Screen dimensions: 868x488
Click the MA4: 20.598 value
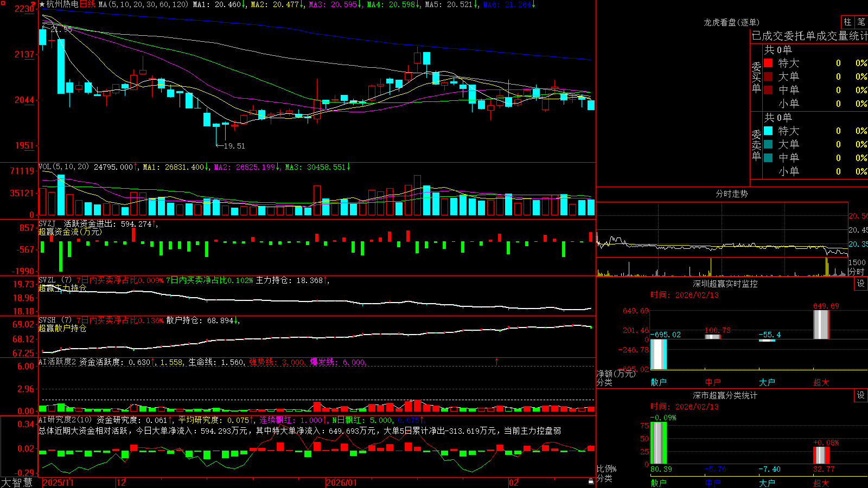(x=393, y=4)
